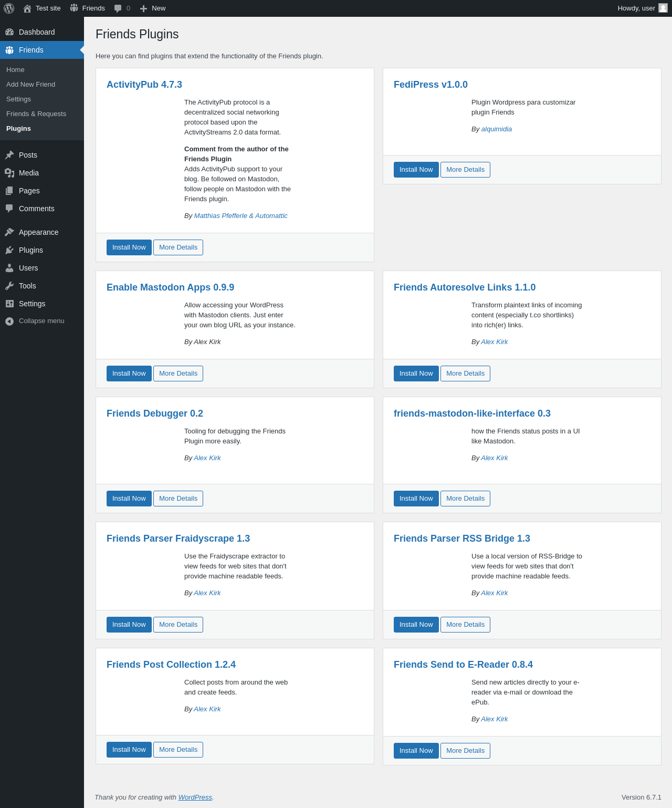This screenshot has width=672, height=808.
Task: View More Details for FediPress
Action: coord(465,170)
